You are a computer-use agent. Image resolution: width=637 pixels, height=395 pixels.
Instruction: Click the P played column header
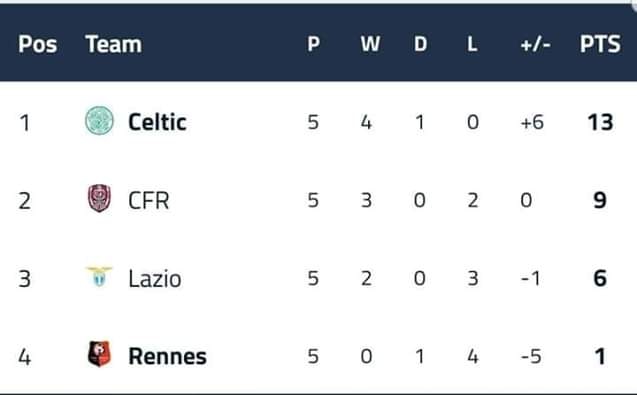(314, 44)
